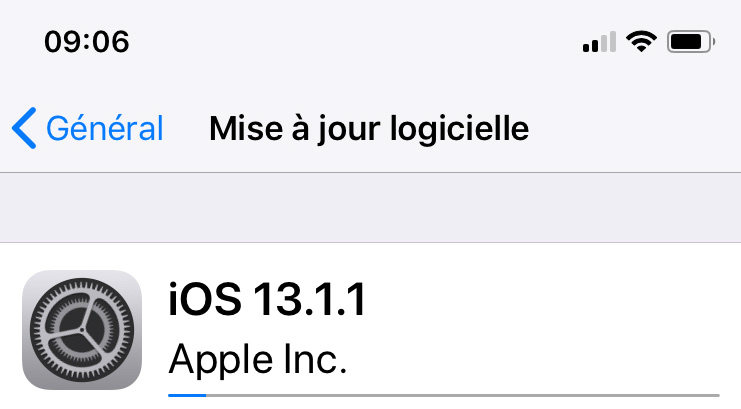Tap the Apple Inc. developer label
This screenshot has height=409, width=741.
point(258,359)
